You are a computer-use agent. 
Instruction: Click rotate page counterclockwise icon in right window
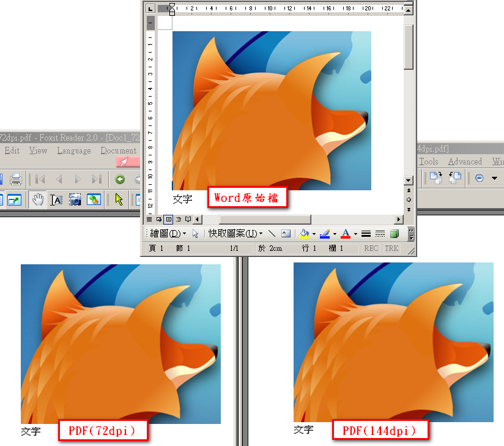pyautogui.click(x=455, y=177)
